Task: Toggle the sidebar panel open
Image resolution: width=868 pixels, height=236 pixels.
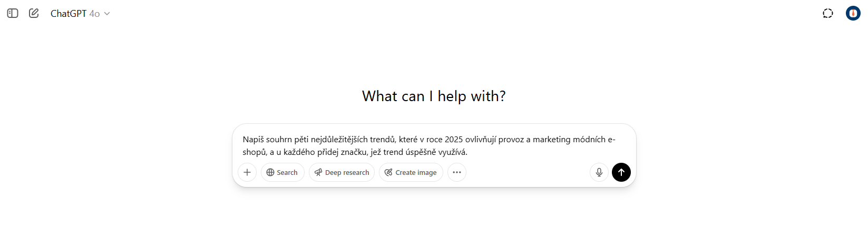Action: tap(13, 13)
